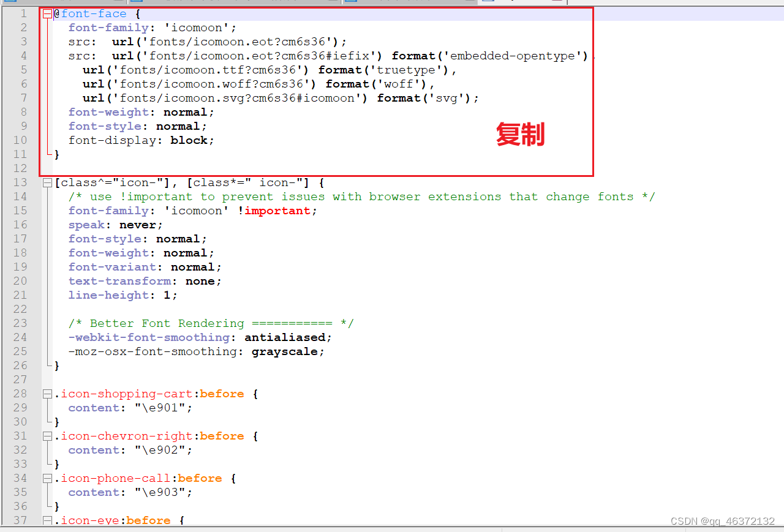Click the 'svg' format string
The image size is (784, 532).
(447, 98)
